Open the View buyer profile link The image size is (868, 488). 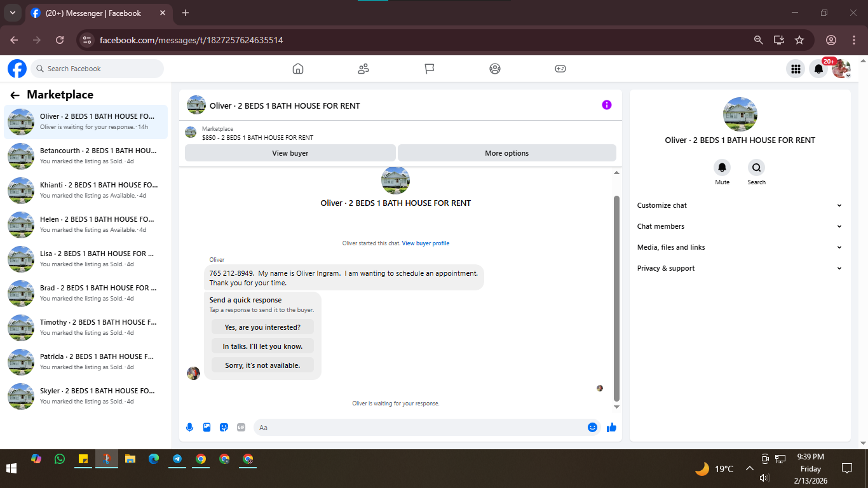pyautogui.click(x=425, y=243)
